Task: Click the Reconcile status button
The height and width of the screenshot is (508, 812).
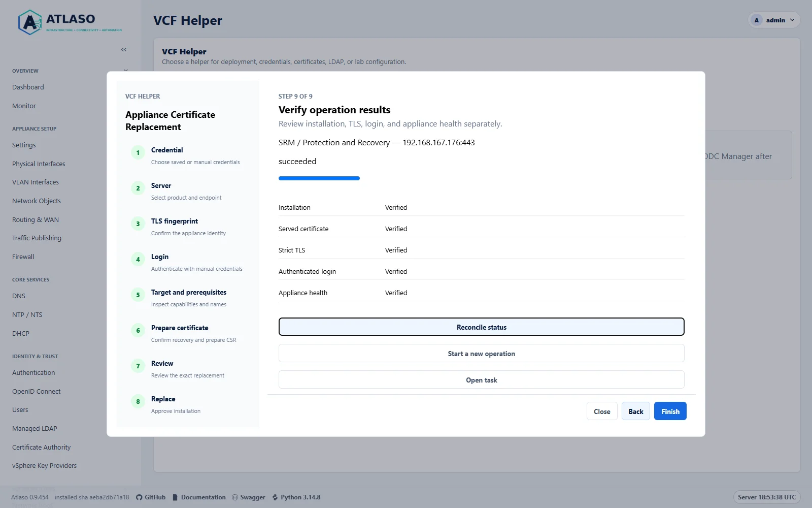Action: (x=481, y=327)
